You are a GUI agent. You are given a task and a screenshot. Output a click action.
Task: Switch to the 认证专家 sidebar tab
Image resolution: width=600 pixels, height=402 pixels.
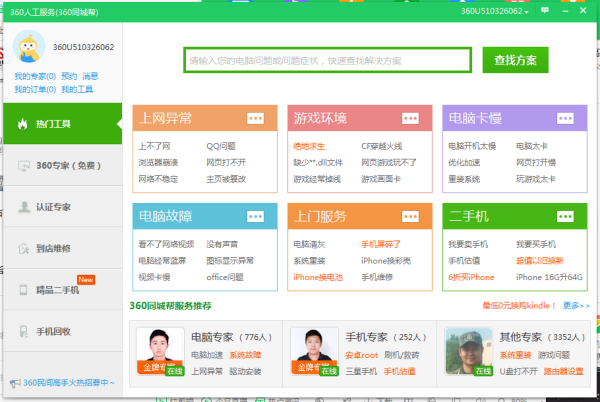tap(62, 207)
